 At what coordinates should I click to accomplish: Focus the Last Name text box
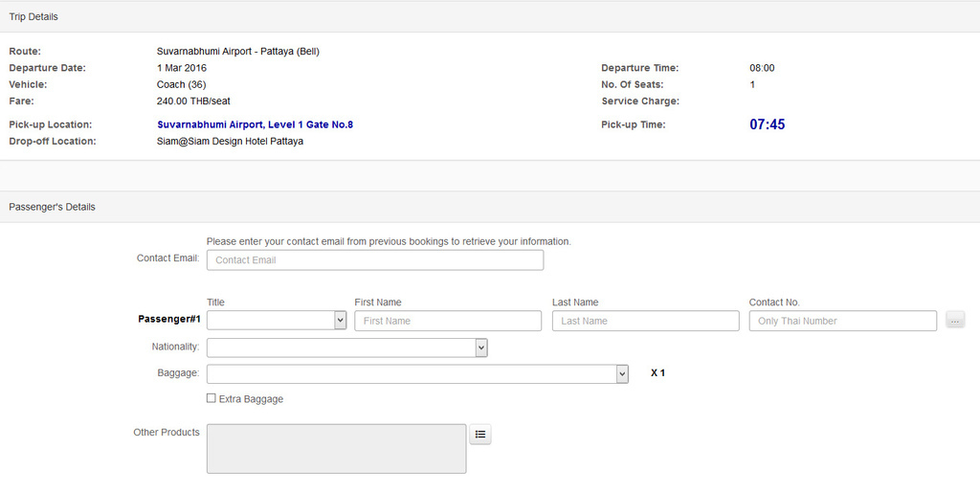[x=646, y=321]
